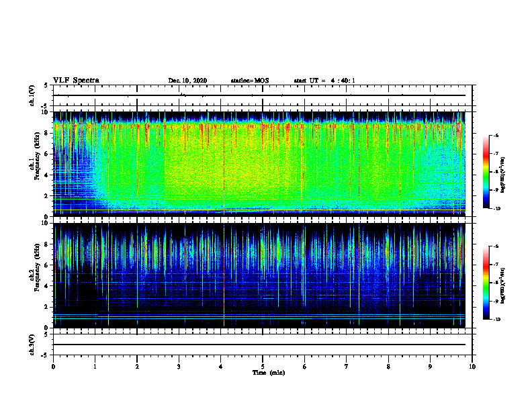Click the 'Time (min)' axis label
The image size is (532, 411).
click(x=269, y=373)
